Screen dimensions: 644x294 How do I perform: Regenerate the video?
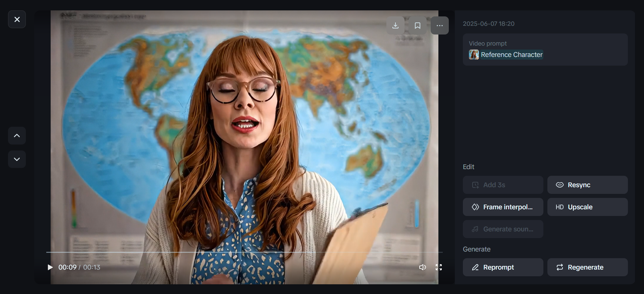coord(588,267)
